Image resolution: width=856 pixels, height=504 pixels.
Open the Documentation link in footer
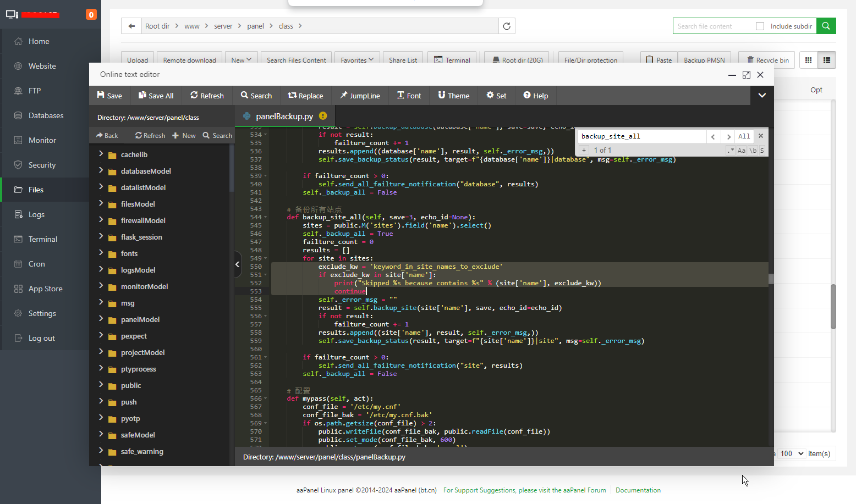(x=638, y=490)
